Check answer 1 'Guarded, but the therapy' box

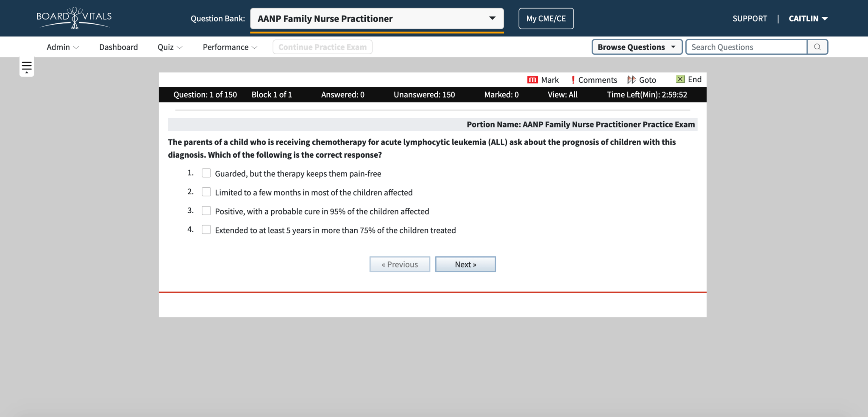(206, 173)
